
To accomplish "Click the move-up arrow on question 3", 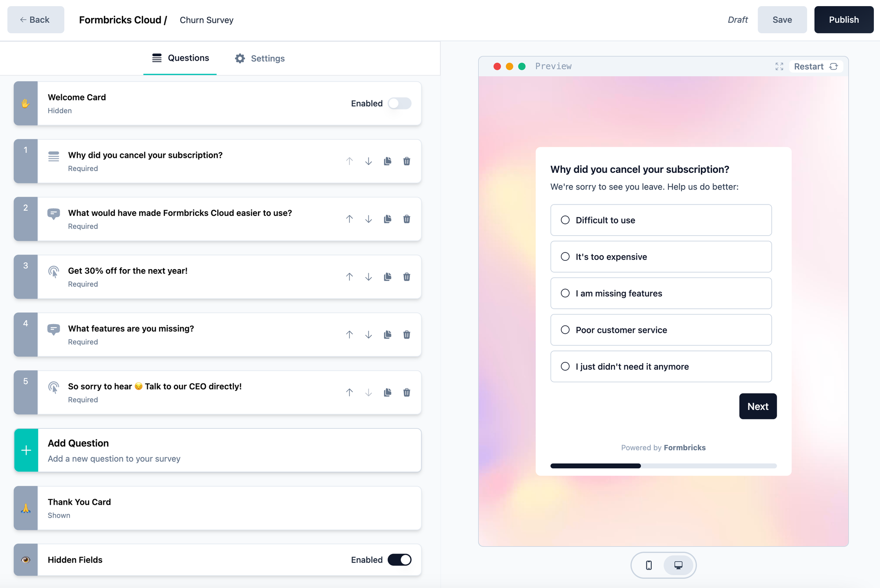I will (349, 276).
